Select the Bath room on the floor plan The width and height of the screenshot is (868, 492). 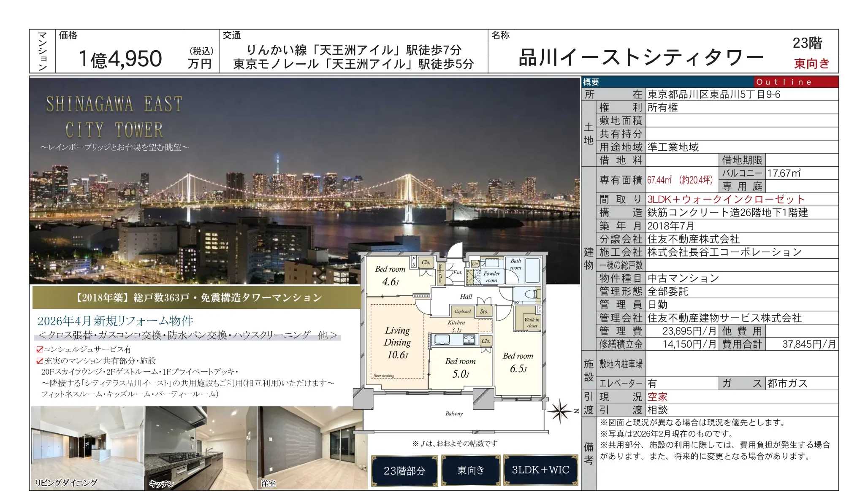[516, 264]
